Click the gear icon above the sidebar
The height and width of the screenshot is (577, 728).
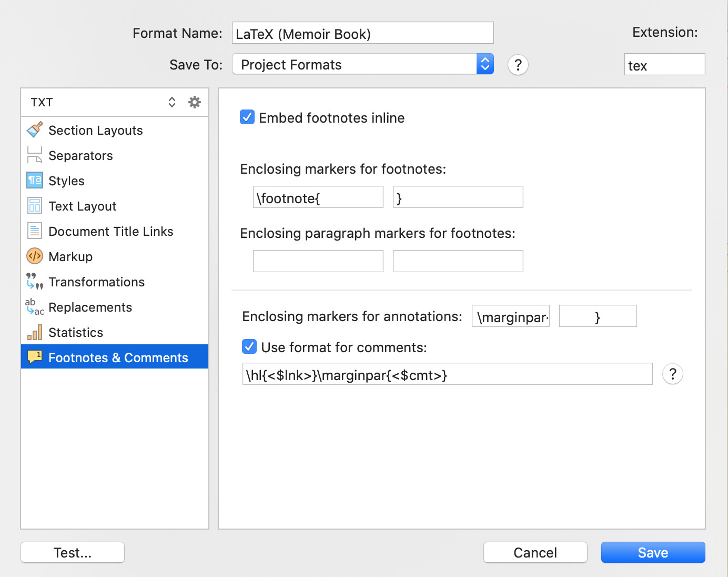pos(195,102)
